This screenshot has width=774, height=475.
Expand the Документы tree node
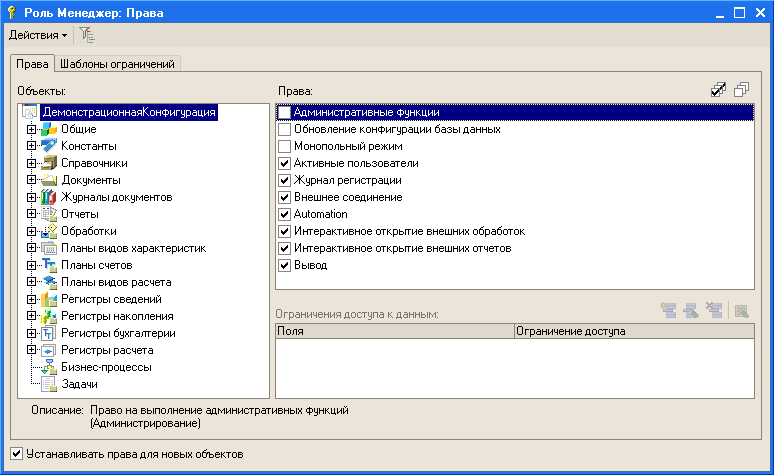(x=32, y=180)
